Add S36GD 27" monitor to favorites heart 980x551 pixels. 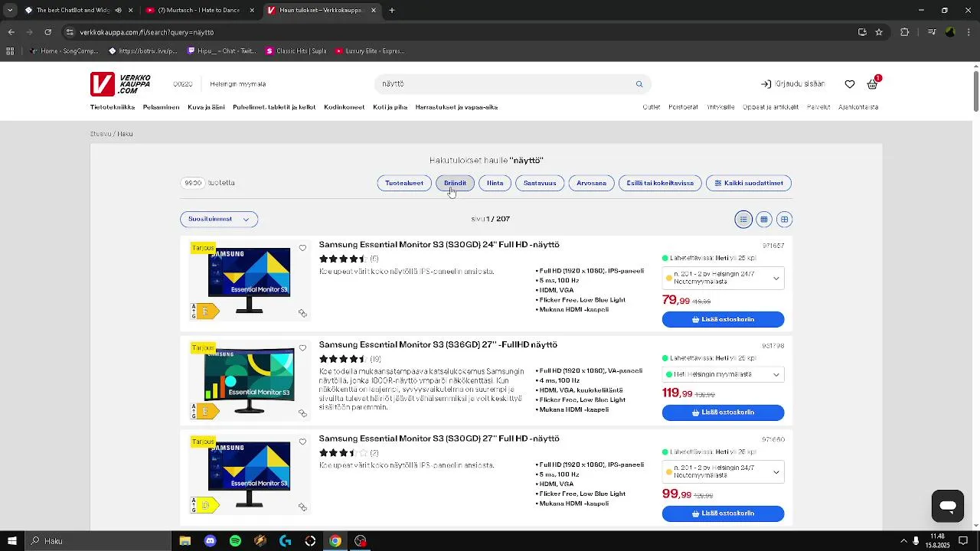click(x=302, y=348)
